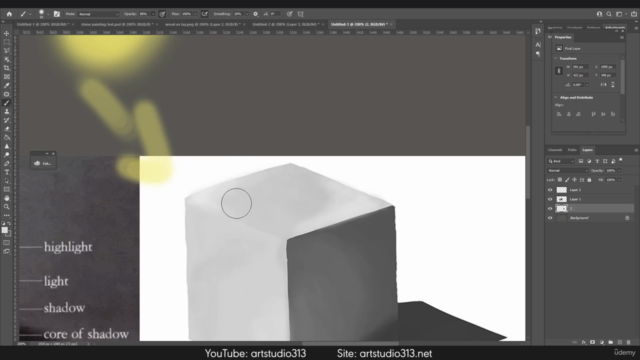Hide Layer 1 with its eye icon
640x360 pixels.
550,199
